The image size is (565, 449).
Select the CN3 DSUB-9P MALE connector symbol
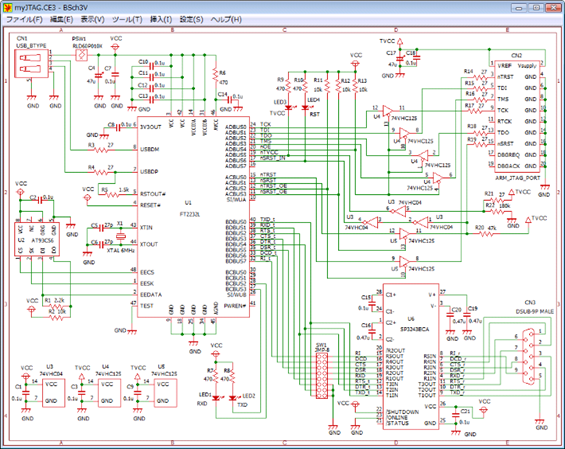click(530, 356)
